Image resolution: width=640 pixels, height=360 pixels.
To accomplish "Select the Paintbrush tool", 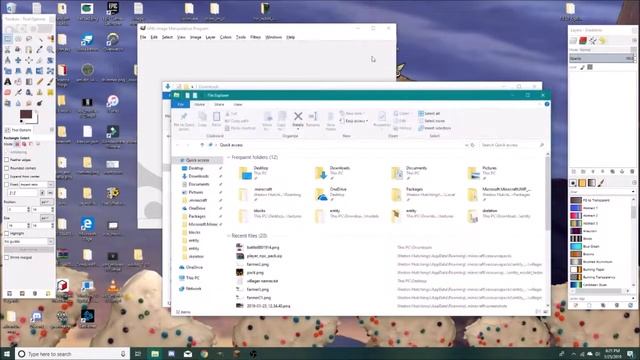I will coord(50,82).
